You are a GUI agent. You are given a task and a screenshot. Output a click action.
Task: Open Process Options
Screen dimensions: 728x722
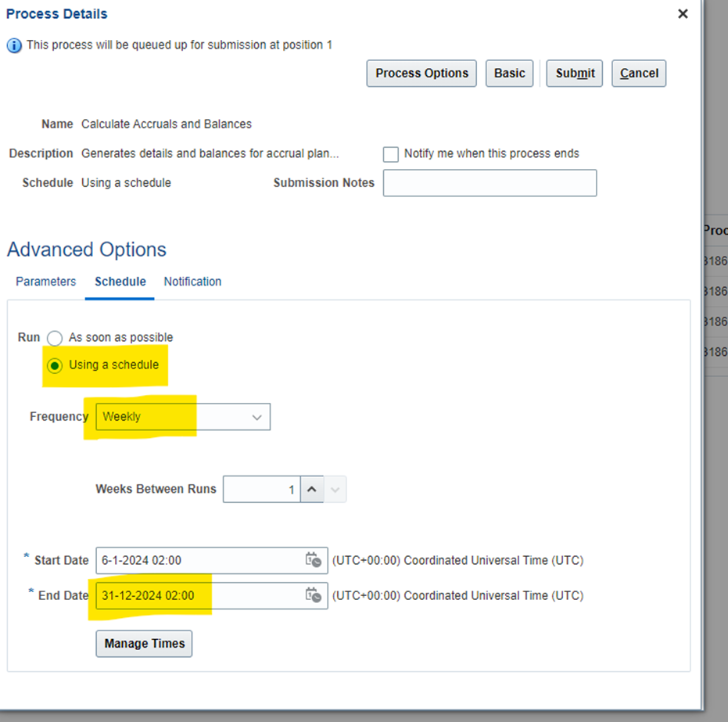click(421, 73)
